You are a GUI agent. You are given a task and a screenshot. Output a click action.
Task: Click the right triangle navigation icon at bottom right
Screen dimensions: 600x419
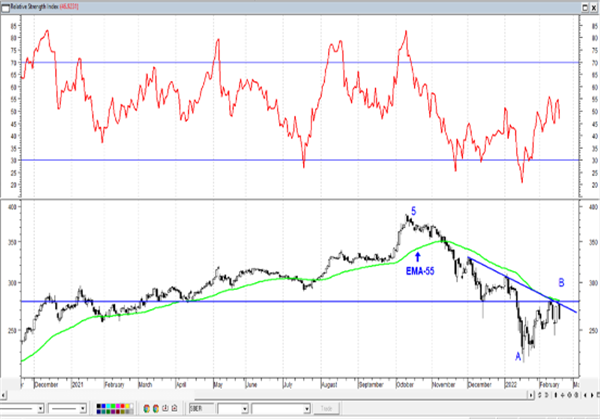(x=592, y=395)
